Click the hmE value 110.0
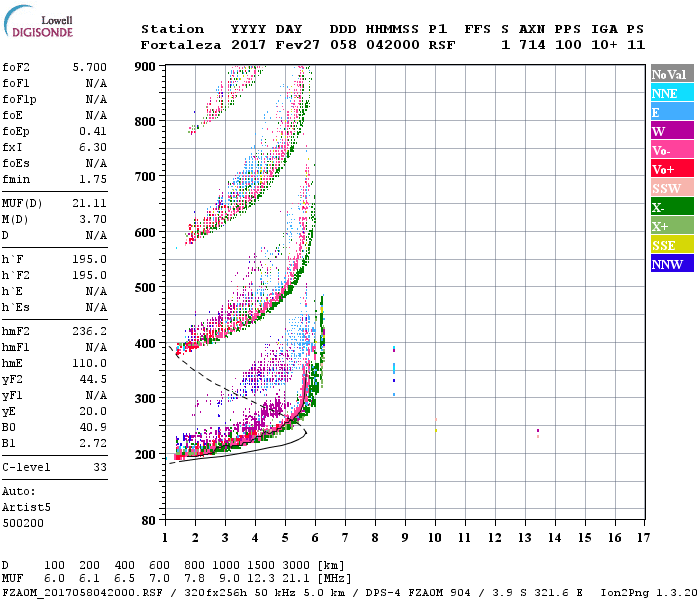 tap(90, 363)
